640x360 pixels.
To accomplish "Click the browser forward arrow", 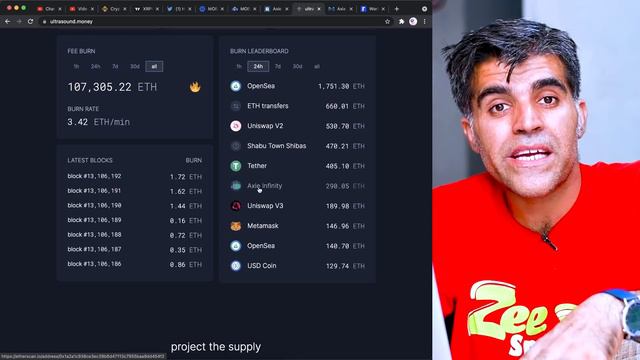I will (x=19, y=21).
